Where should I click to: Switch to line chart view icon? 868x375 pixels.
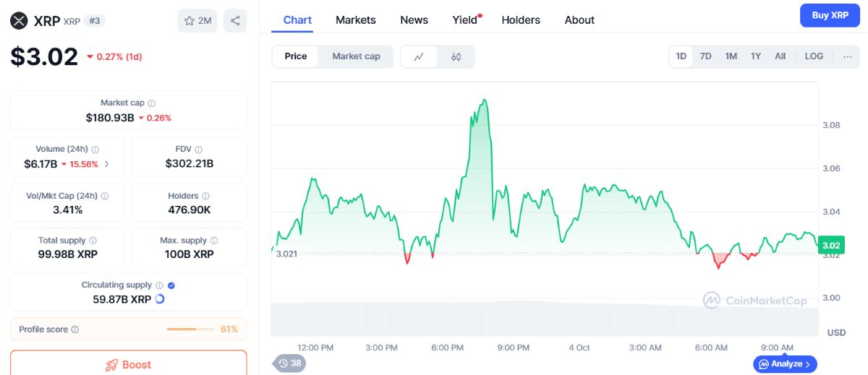(419, 56)
